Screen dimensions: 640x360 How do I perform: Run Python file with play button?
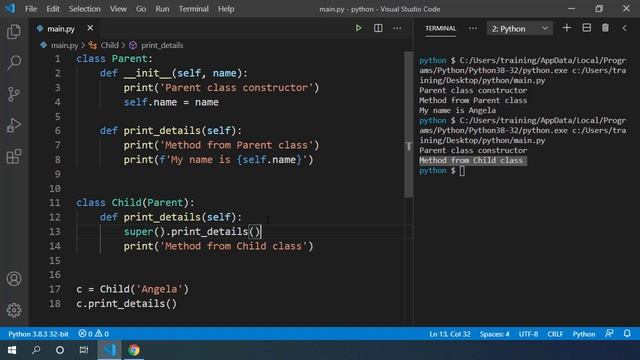[x=358, y=28]
